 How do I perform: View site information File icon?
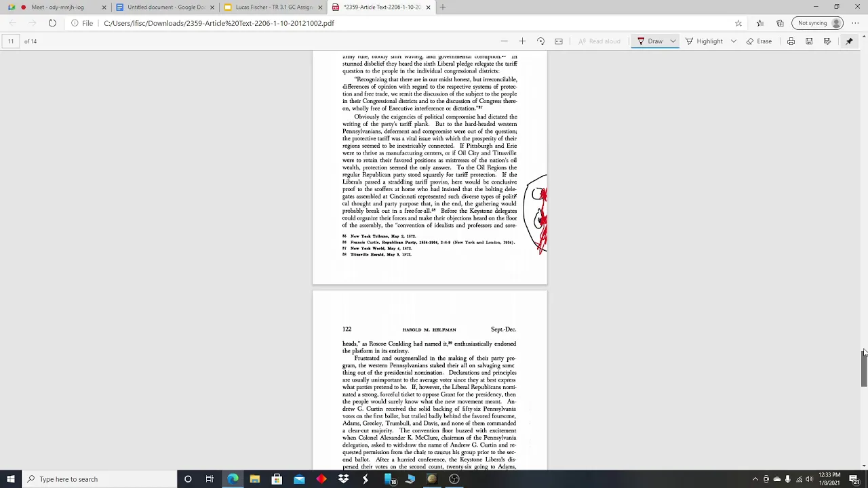pos(83,23)
